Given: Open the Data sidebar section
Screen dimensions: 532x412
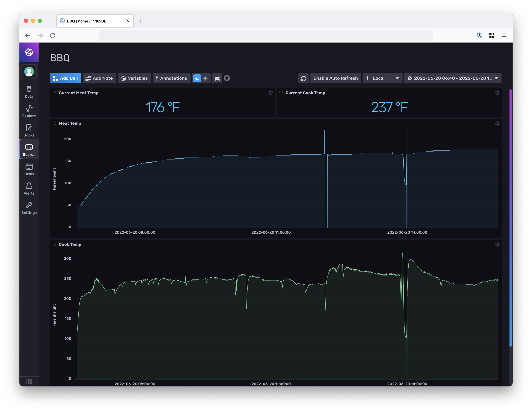Looking at the screenshot, I should 29,91.
